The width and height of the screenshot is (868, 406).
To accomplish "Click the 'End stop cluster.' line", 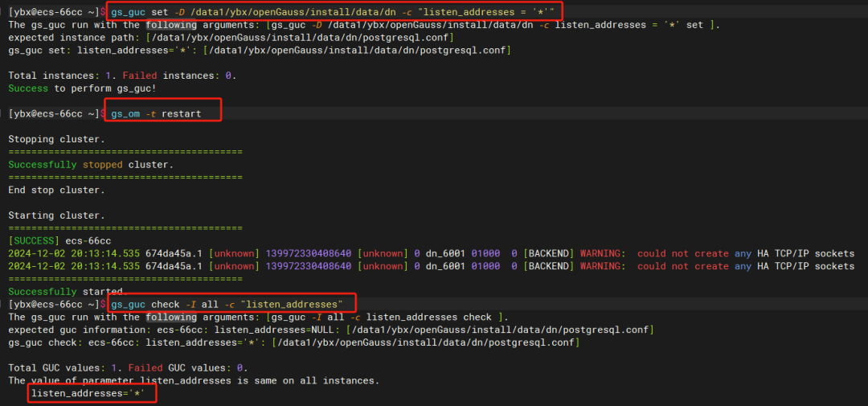I will pos(56,190).
